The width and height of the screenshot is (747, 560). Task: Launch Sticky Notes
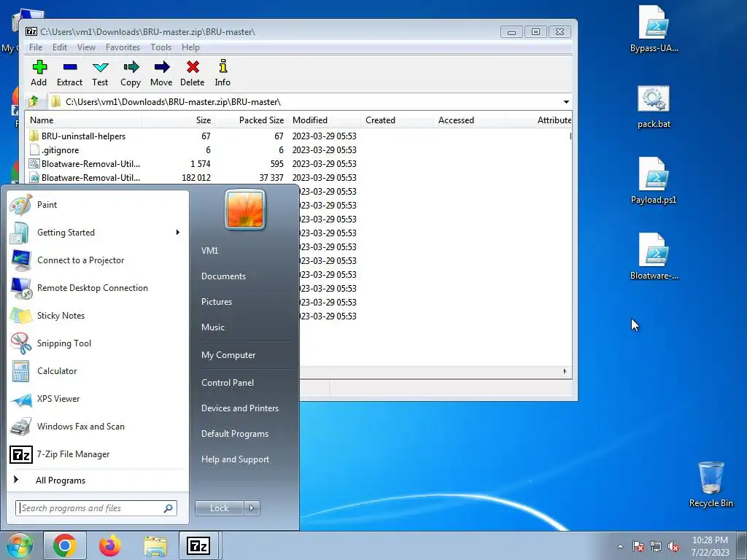pos(96,315)
